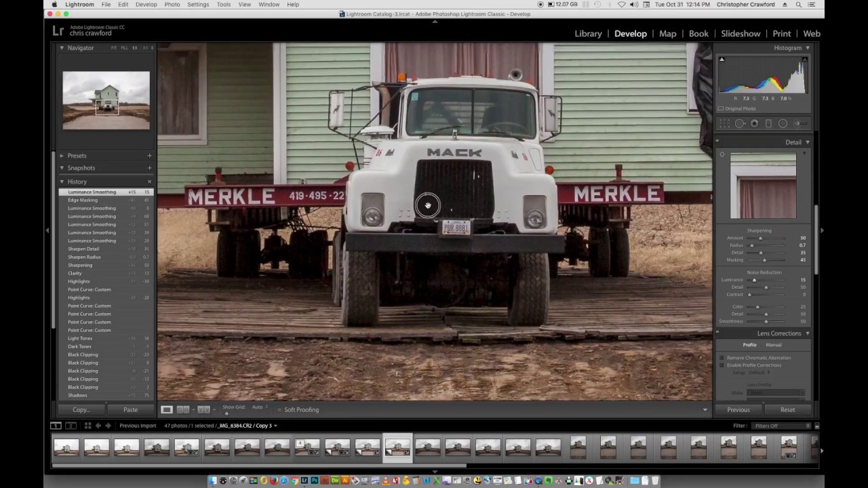The height and width of the screenshot is (488, 868).
Task: Select the Loupe view icon in toolbar
Action: [x=167, y=409]
